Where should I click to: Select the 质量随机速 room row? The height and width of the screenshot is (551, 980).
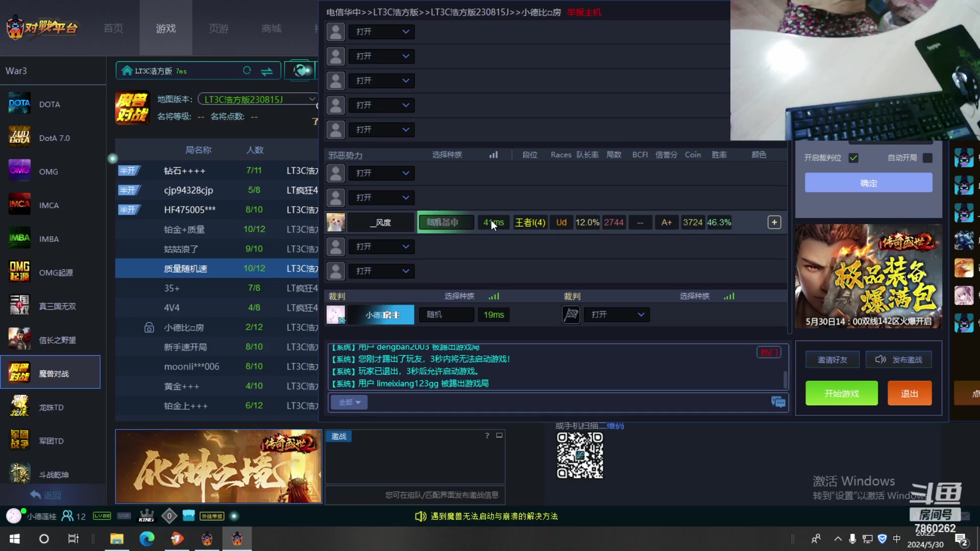pyautogui.click(x=217, y=268)
